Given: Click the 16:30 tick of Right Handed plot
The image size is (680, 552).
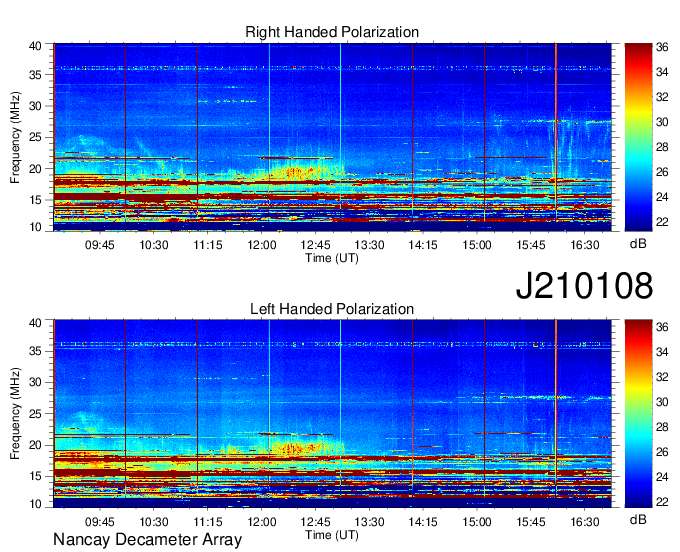Looking at the screenshot, I should (x=585, y=245).
